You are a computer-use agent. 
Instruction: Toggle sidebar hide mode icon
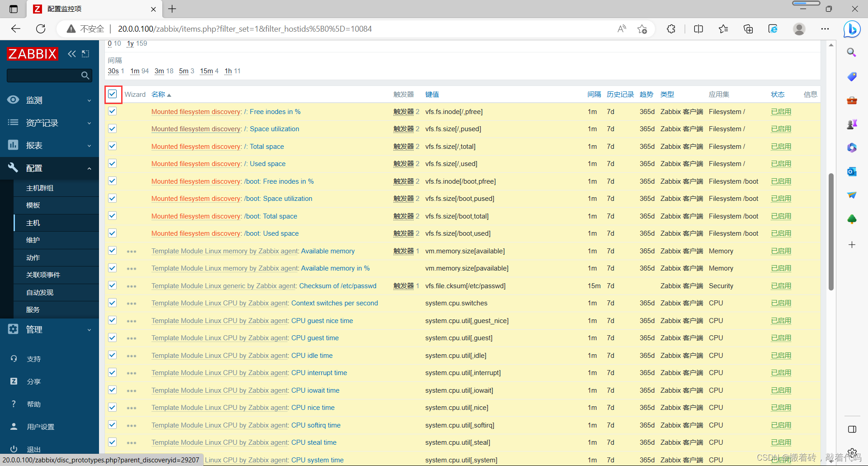pos(85,54)
